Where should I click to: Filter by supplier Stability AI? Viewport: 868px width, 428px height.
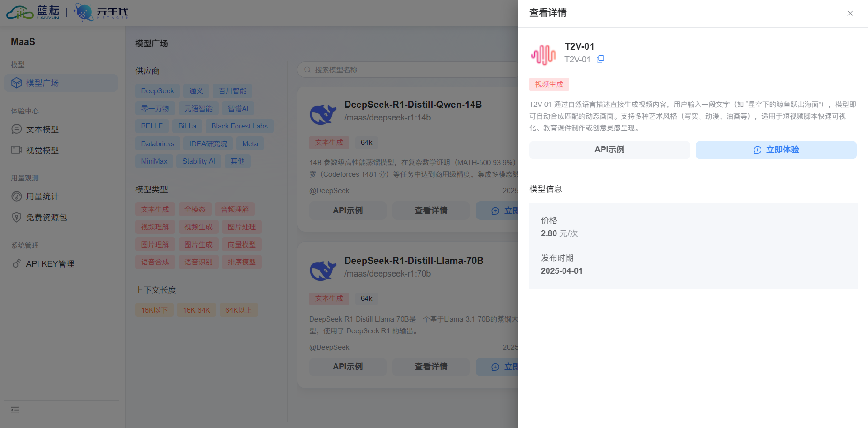coord(199,161)
